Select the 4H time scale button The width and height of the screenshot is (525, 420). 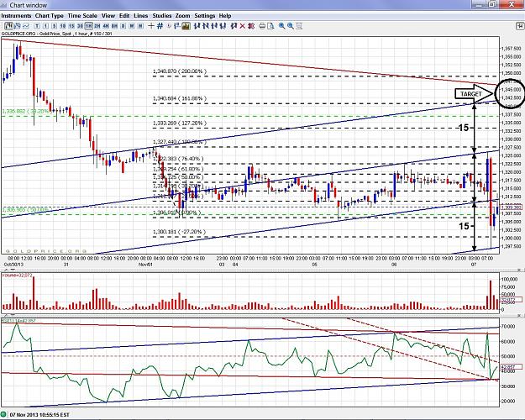[106, 26]
